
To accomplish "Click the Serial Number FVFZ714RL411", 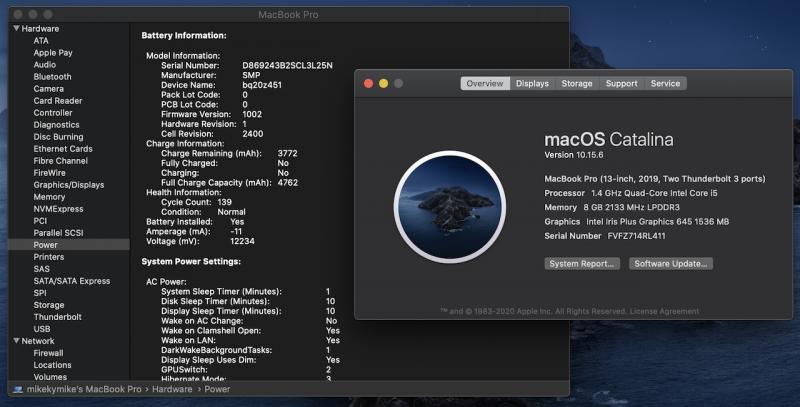I will point(636,236).
